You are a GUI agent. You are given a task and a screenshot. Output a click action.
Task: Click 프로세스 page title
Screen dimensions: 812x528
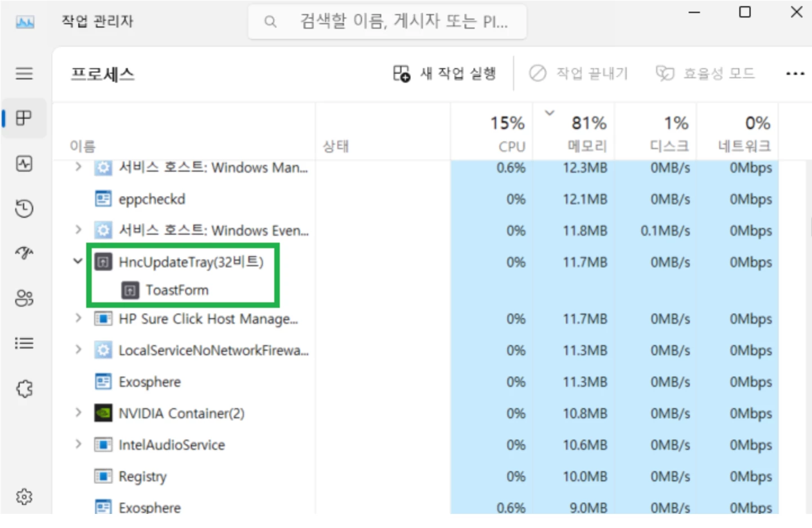click(102, 74)
